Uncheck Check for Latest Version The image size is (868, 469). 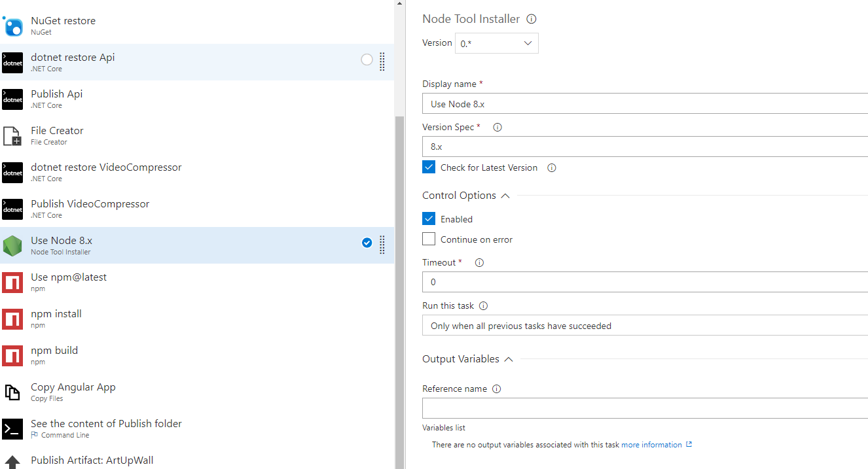(429, 167)
